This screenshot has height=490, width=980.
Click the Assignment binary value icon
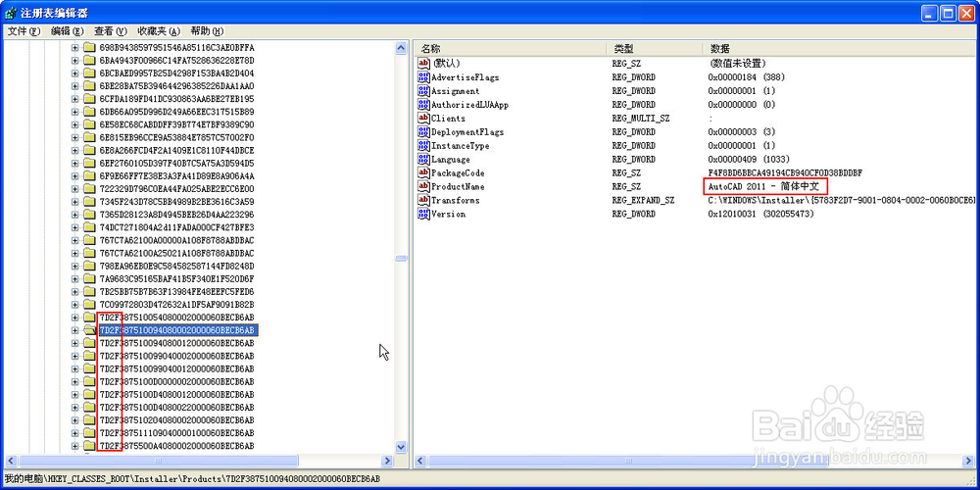(423, 90)
